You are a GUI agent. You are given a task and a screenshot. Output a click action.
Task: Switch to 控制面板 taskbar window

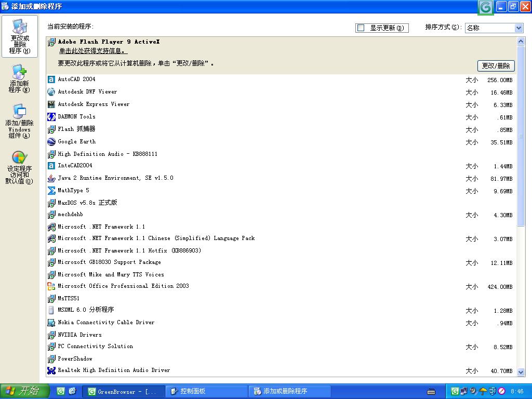pyautogui.click(x=207, y=392)
